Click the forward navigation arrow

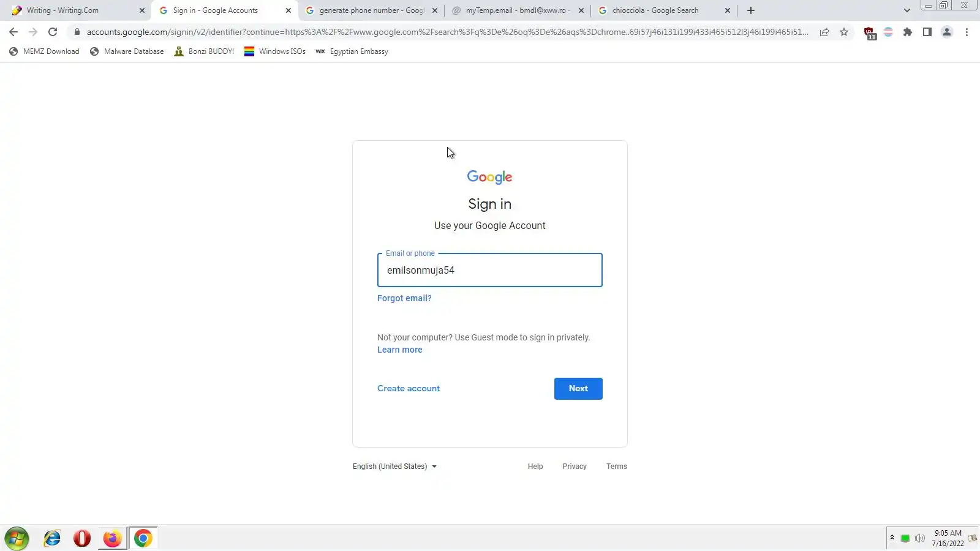[33, 32]
